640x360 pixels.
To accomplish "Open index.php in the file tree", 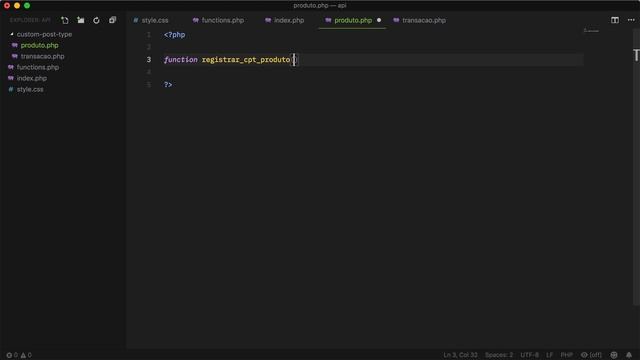I will pyautogui.click(x=31, y=78).
